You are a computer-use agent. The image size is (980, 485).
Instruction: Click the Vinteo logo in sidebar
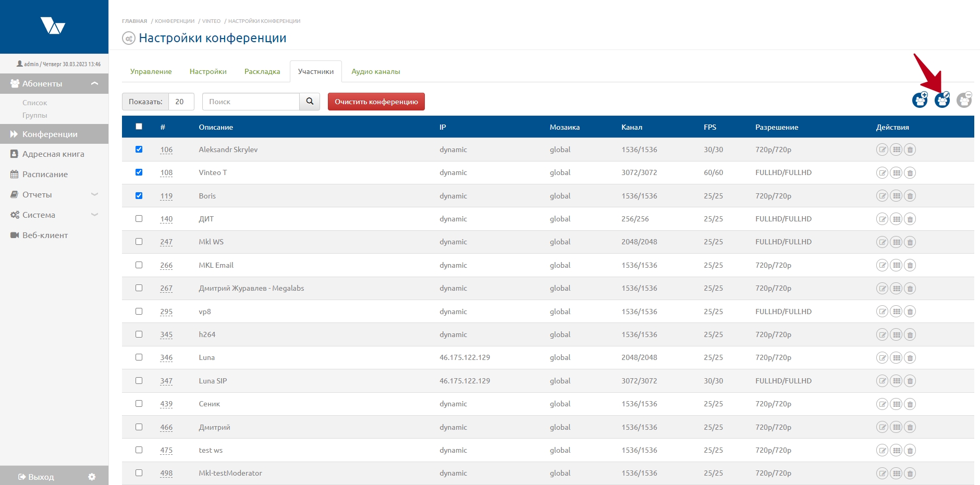pyautogui.click(x=53, y=26)
